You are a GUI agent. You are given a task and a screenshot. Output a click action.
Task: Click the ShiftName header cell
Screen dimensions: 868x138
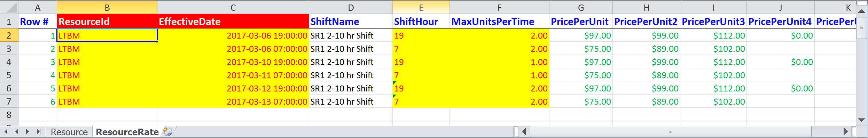[351, 22]
